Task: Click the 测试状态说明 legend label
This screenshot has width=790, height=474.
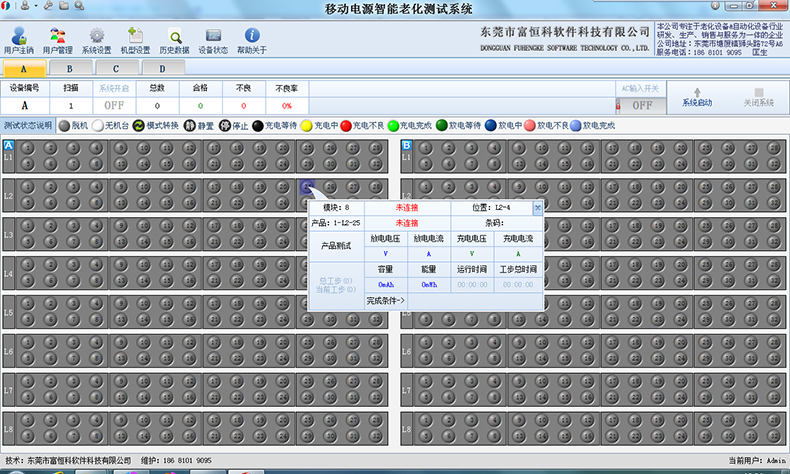Action: pos(28,126)
